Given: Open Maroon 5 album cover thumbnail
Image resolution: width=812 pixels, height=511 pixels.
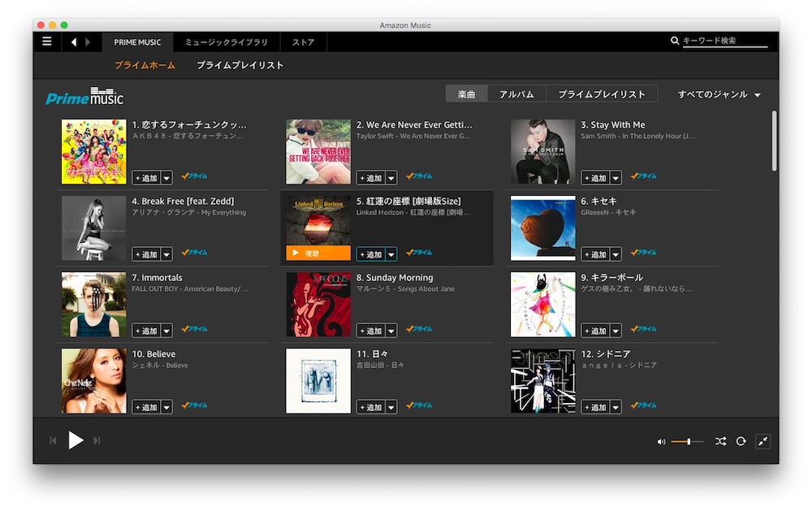Looking at the screenshot, I should pos(318,305).
